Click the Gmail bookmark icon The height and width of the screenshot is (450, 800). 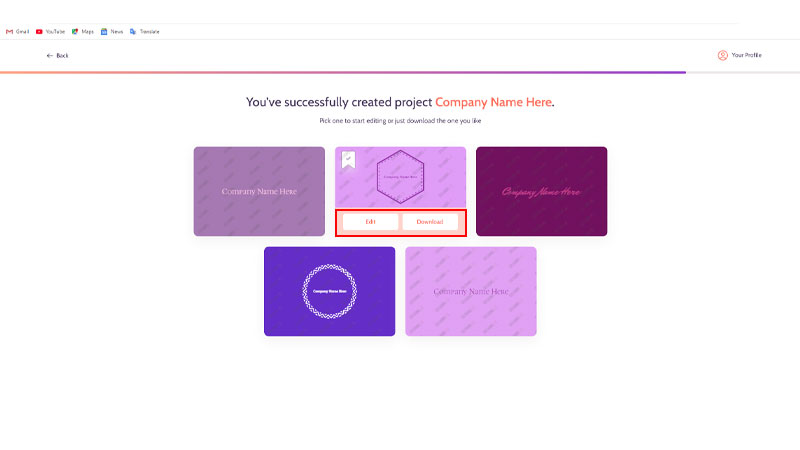9,32
